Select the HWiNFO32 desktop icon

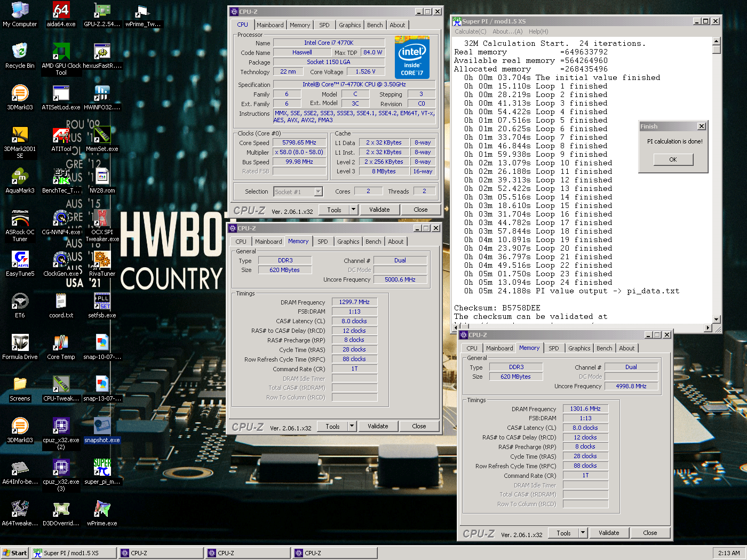click(x=102, y=98)
